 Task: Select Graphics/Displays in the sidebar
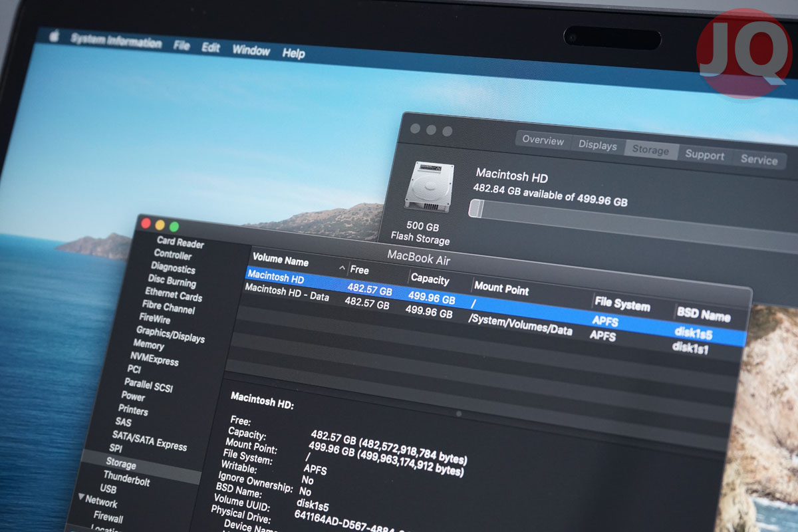(170, 334)
